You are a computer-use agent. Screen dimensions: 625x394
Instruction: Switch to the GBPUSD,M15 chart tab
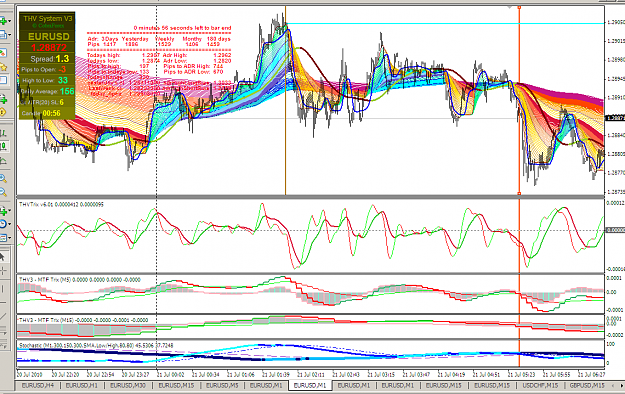tap(587, 386)
